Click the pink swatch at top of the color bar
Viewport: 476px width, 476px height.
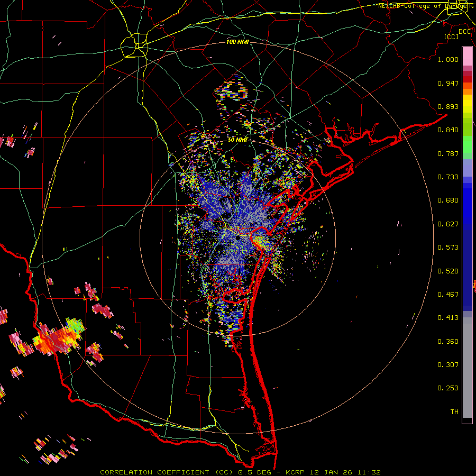point(467,57)
